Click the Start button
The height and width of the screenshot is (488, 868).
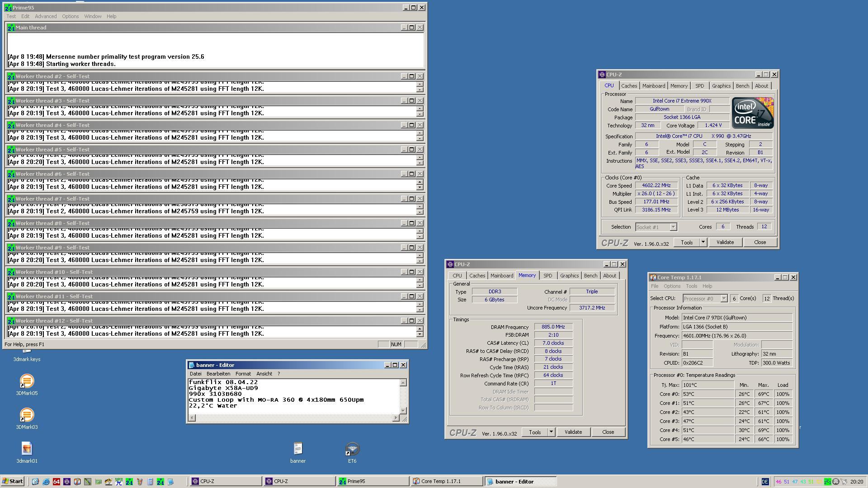[13, 481]
